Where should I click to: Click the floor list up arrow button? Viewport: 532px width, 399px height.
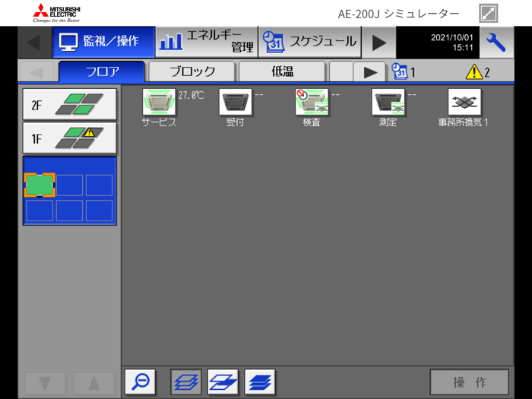coord(94,383)
